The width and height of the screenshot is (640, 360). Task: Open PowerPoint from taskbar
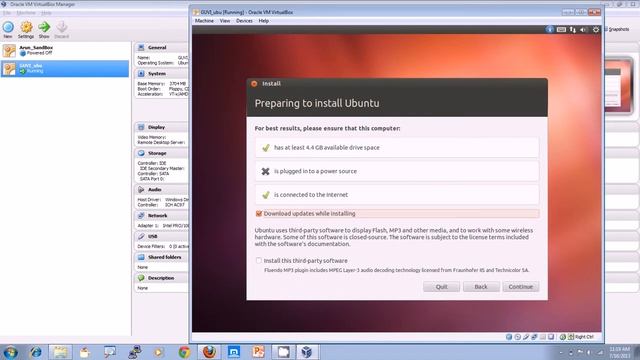(x=258, y=352)
